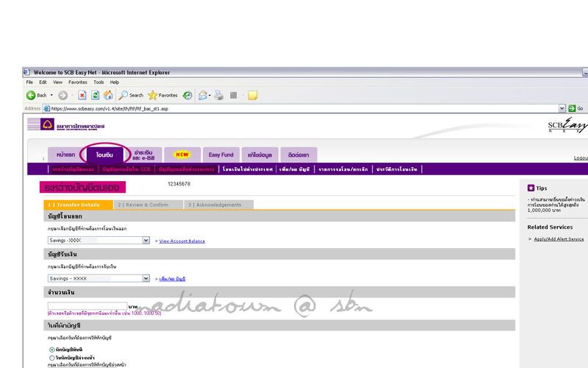The height and width of the screenshot is (368, 588).
Task: Click the Mail envelope icon
Action: pos(203,96)
